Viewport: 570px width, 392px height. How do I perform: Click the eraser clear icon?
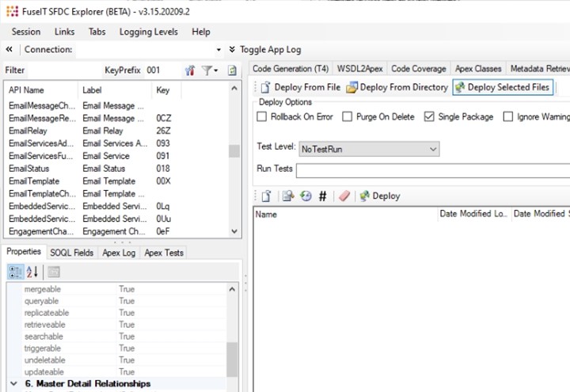point(344,196)
